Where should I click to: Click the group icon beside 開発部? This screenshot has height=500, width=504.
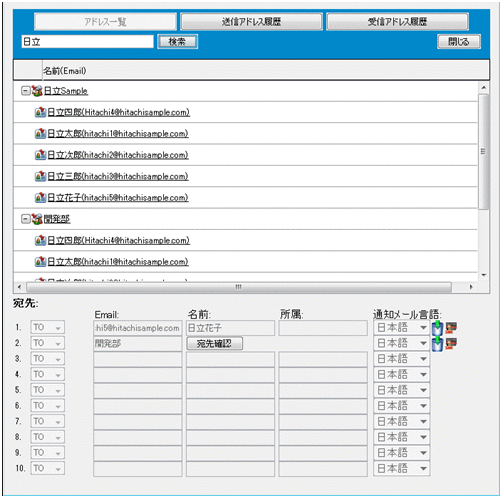tap(37, 219)
